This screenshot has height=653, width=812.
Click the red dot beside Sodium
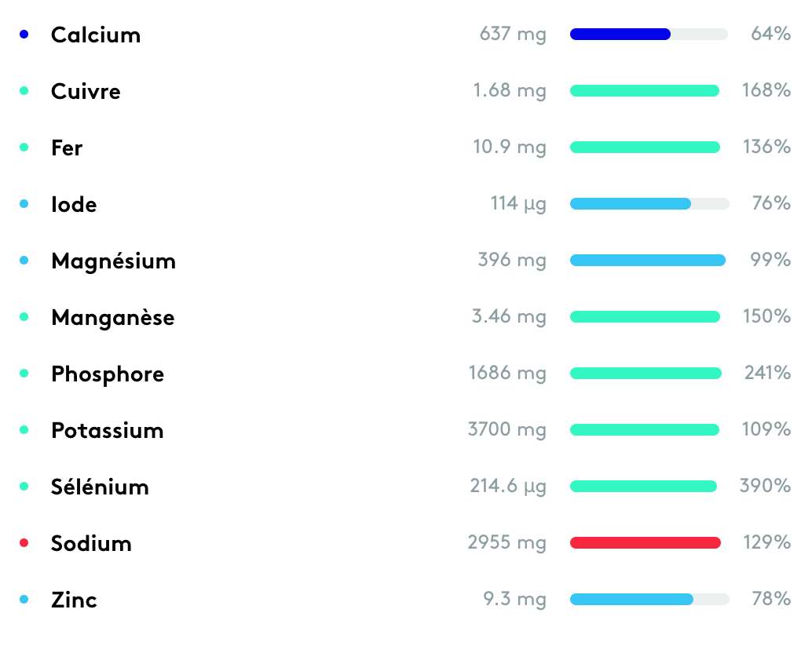coord(24,543)
